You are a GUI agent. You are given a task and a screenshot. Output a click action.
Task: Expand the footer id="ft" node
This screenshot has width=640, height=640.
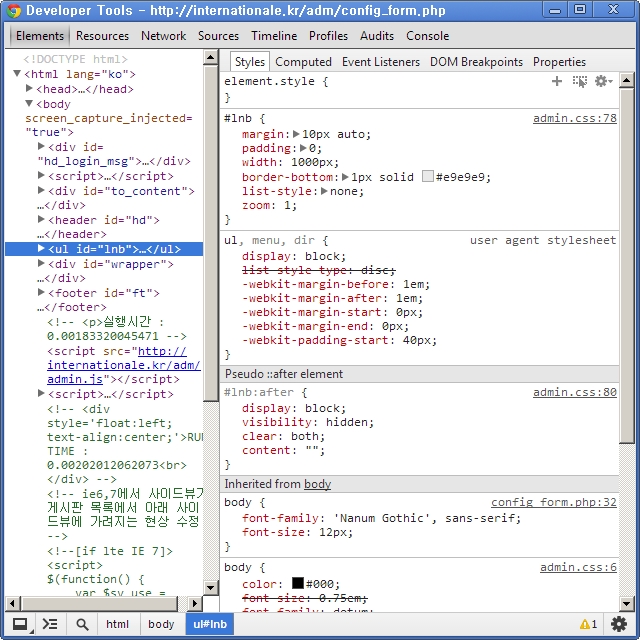pyautogui.click(x=41, y=293)
